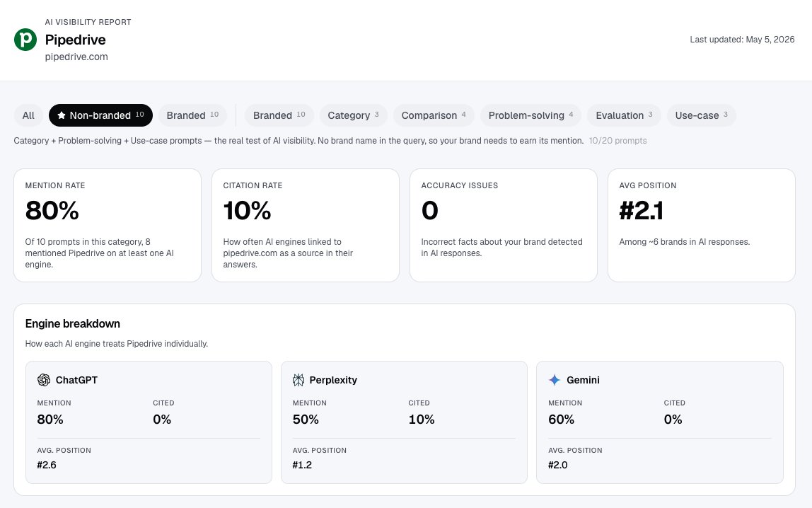Click 'How each AI engine treats Pipedrive' subtitle
This screenshot has height=508, width=812.
(117, 344)
